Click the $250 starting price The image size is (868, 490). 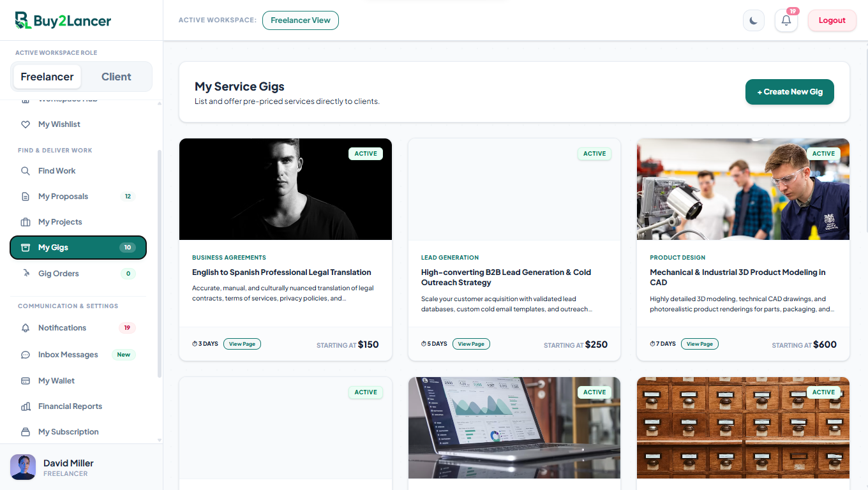pos(596,345)
